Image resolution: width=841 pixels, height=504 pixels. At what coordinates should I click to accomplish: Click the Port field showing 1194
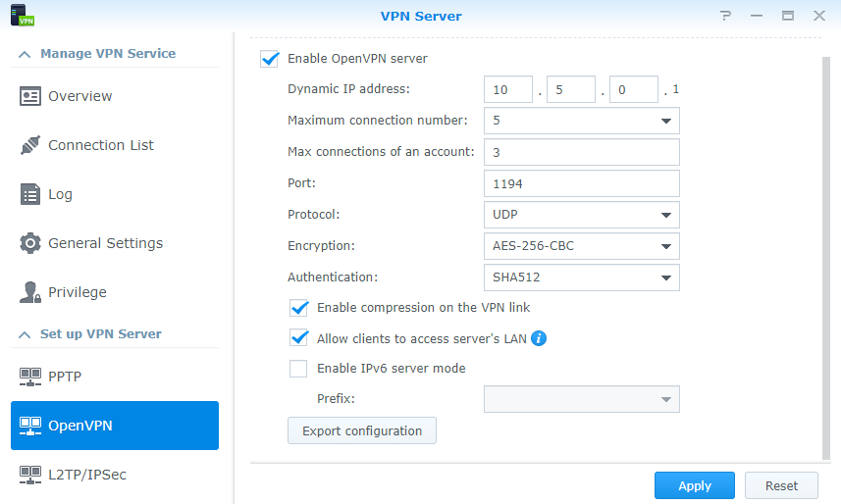pyautogui.click(x=581, y=183)
